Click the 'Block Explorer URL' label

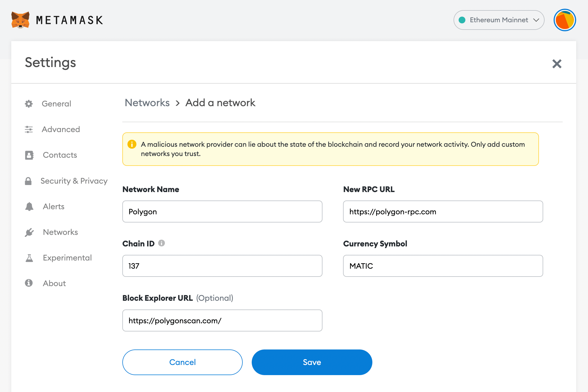click(x=158, y=298)
